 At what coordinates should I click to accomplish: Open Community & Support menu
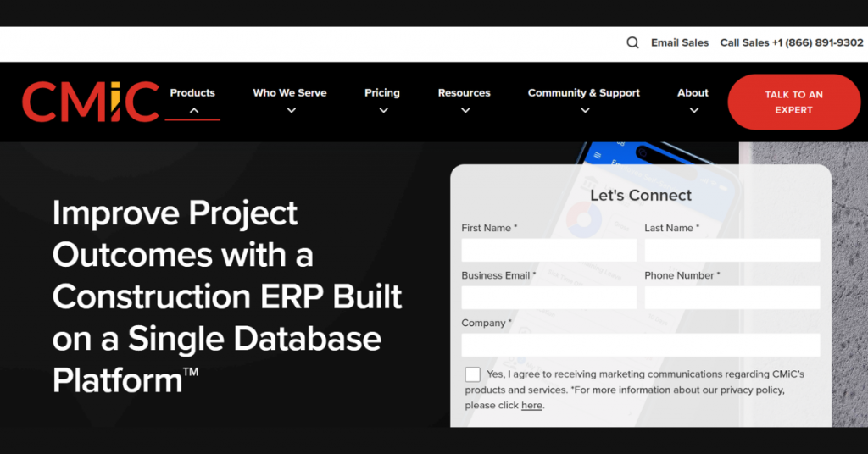pos(583,93)
